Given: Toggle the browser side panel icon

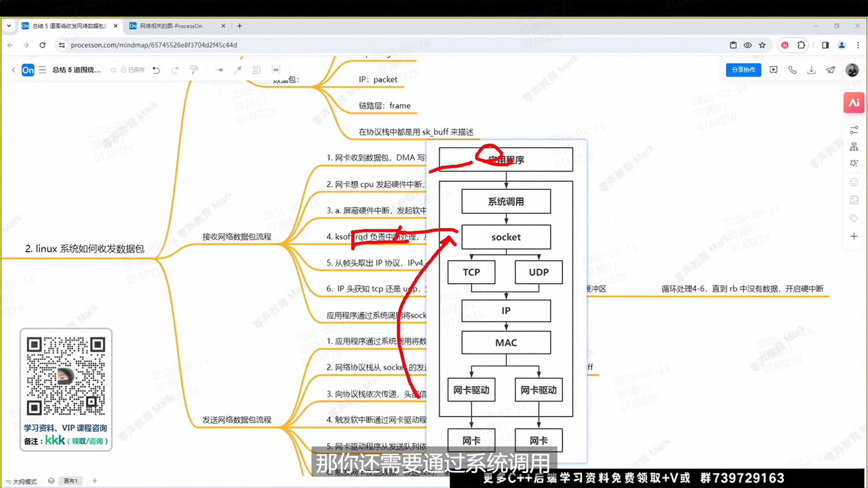Looking at the screenshot, I should tap(825, 45).
